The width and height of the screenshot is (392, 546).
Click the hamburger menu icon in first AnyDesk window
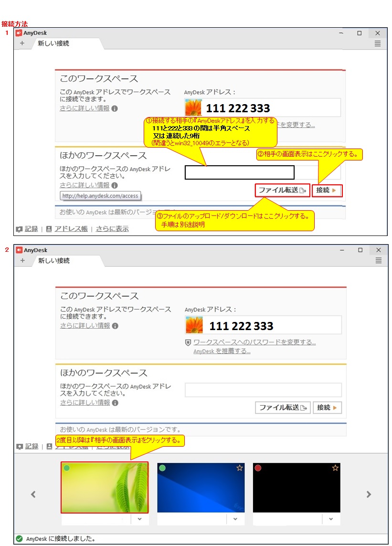(377, 43)
